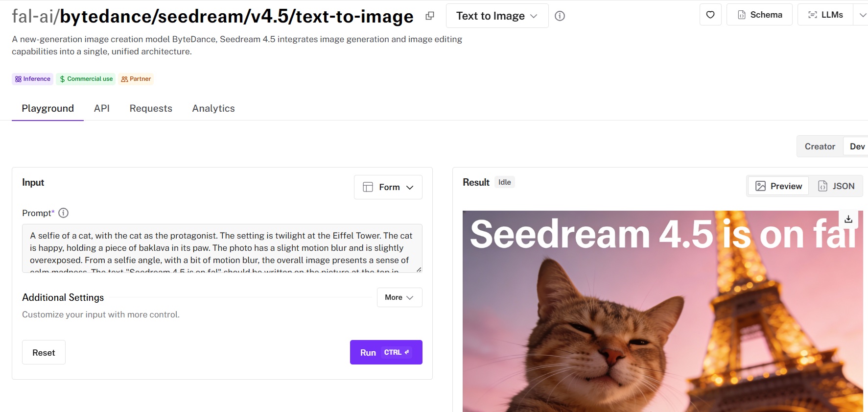Click the info icon beside Text to Image
The height and width of the screenshot is (412, 868).
click(560, 16)
